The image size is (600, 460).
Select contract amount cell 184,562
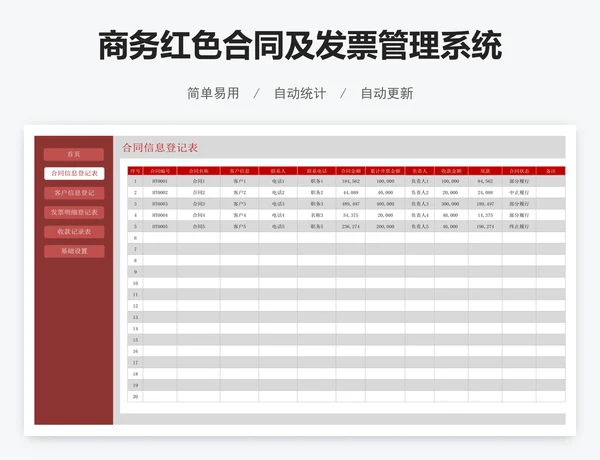pyautogui.click(x=351, y=181)
